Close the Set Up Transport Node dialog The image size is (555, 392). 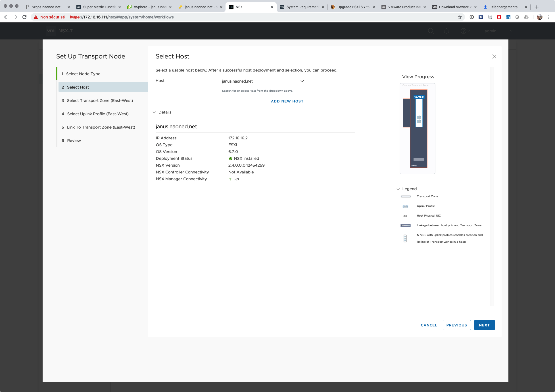click(494, 56)
